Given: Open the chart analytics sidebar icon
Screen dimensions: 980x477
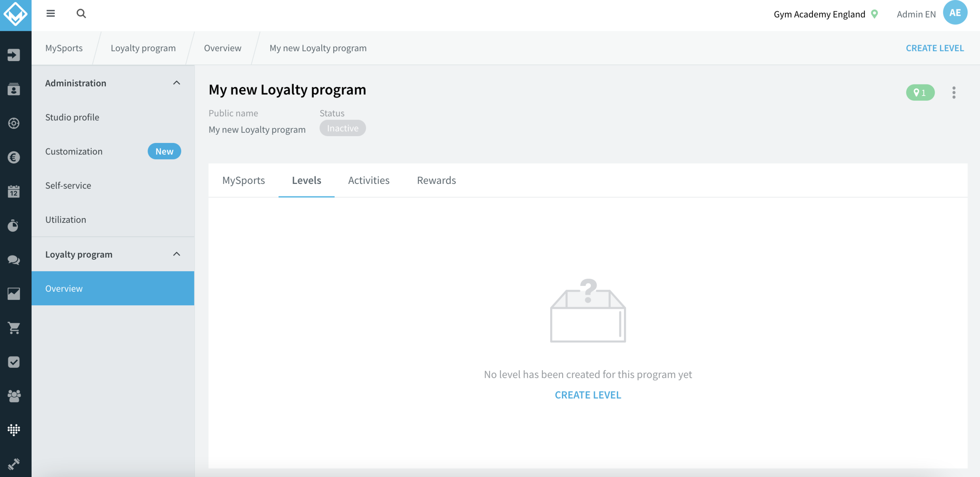Looking at the screenshot, I should 14,294.
